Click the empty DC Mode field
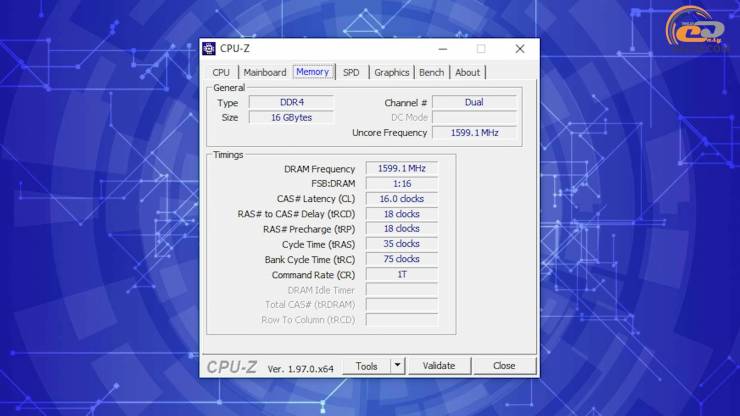740x416 pixels. coord(474,118)
